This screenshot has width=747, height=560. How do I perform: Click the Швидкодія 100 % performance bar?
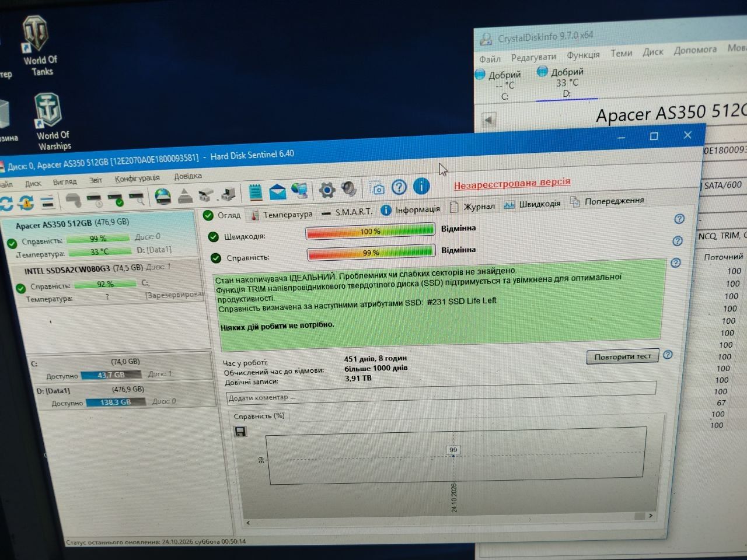[x=370, y=231]
